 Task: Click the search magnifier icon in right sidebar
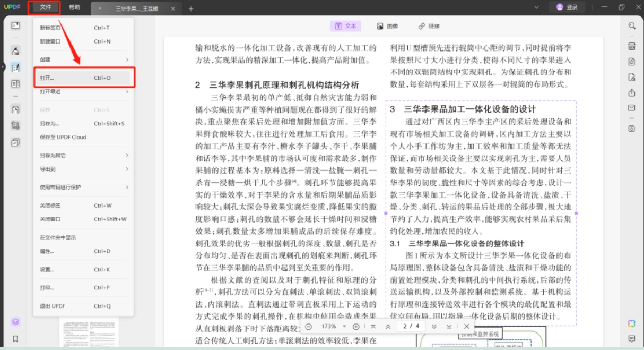(631, 25)
